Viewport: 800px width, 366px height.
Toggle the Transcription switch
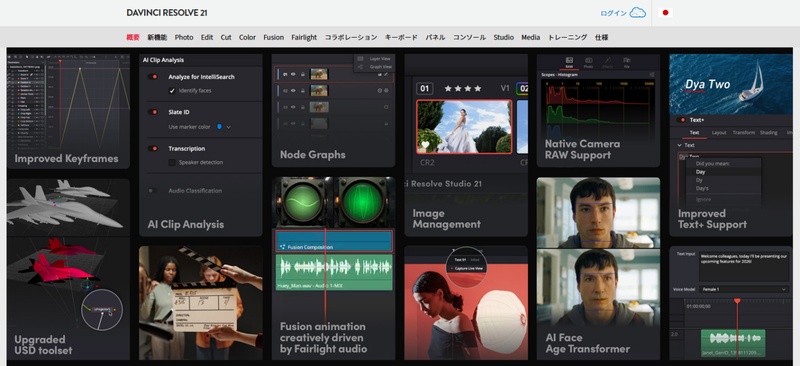click(x=153, y=149)
